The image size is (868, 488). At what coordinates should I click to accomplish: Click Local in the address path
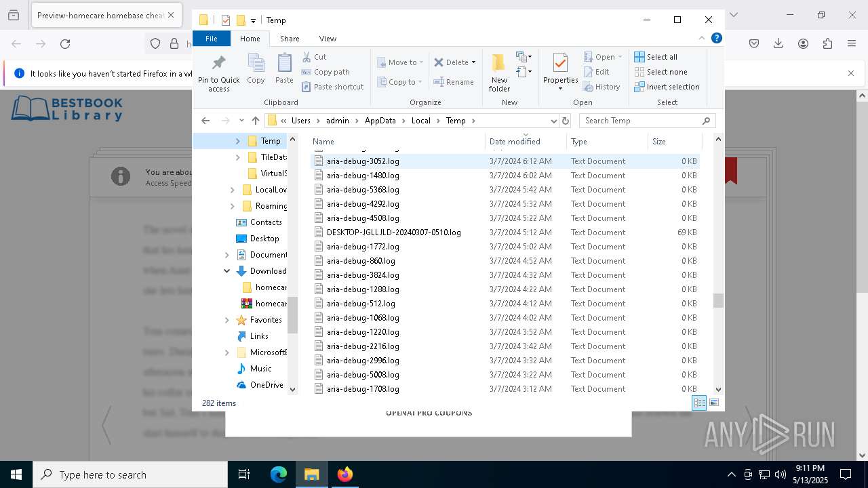[420, 121]
